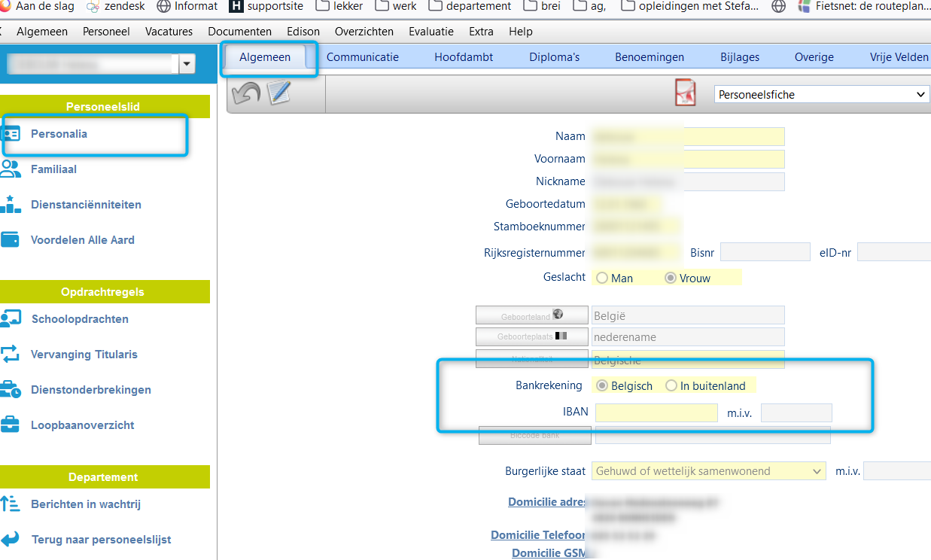Click the Geboorteland button
The height and width of the screenshot is (560, 931).
531,315
